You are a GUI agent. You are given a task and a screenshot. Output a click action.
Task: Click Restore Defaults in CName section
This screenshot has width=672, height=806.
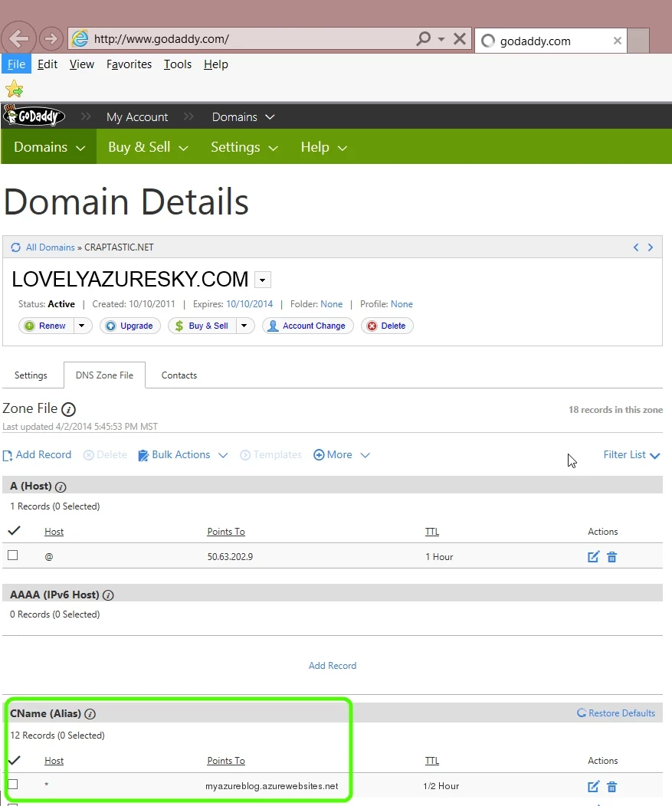pyautogui.click(x=616, y=713)
